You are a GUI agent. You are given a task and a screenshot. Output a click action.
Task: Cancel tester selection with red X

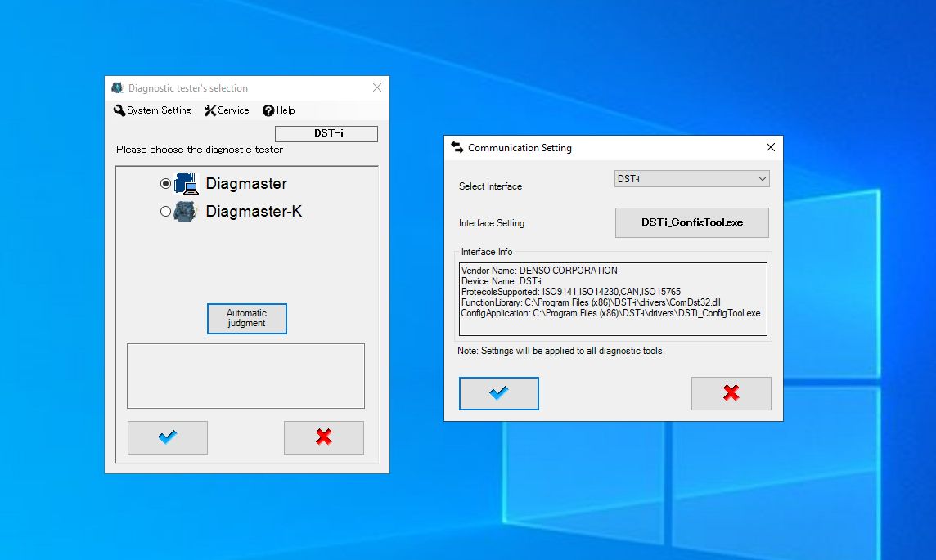(323, 437)
